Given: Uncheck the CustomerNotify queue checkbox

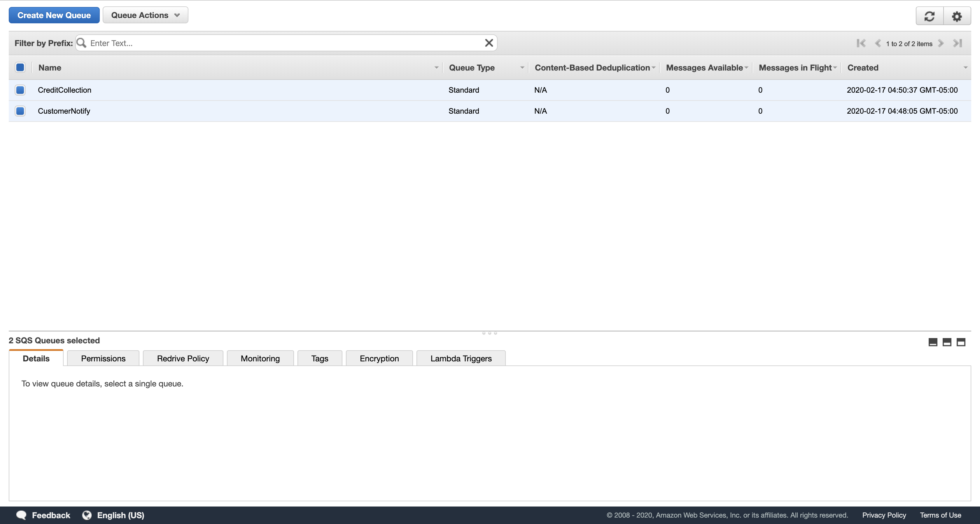Looking at the screenshot, I should click(20, 111).
